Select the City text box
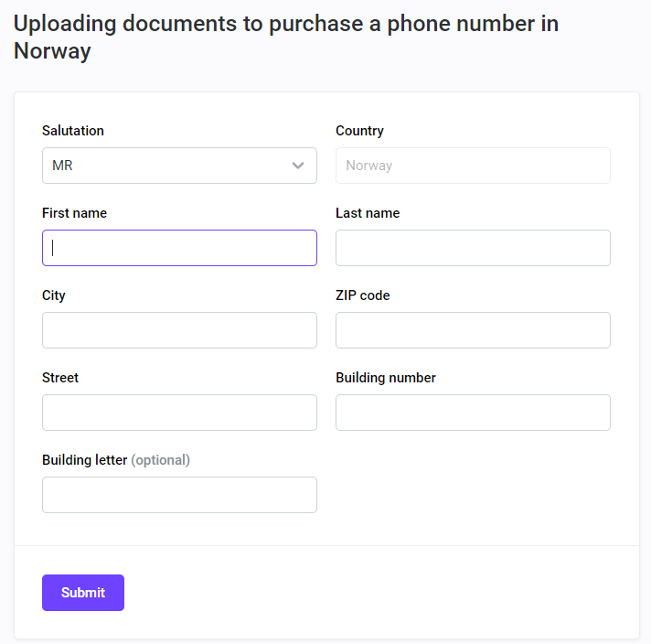Image resolution: width=651 pixels, height=644 pixels. pos(179,330)
